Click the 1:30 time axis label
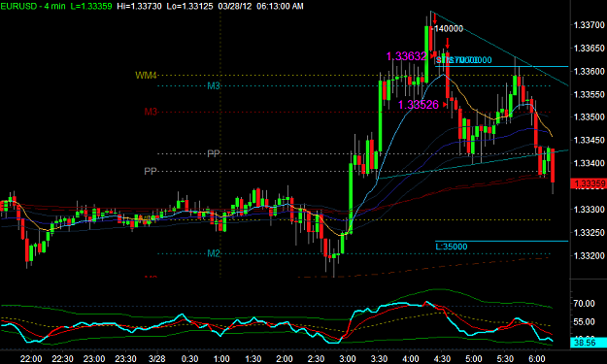607x364 pixels. click(253, 359)
